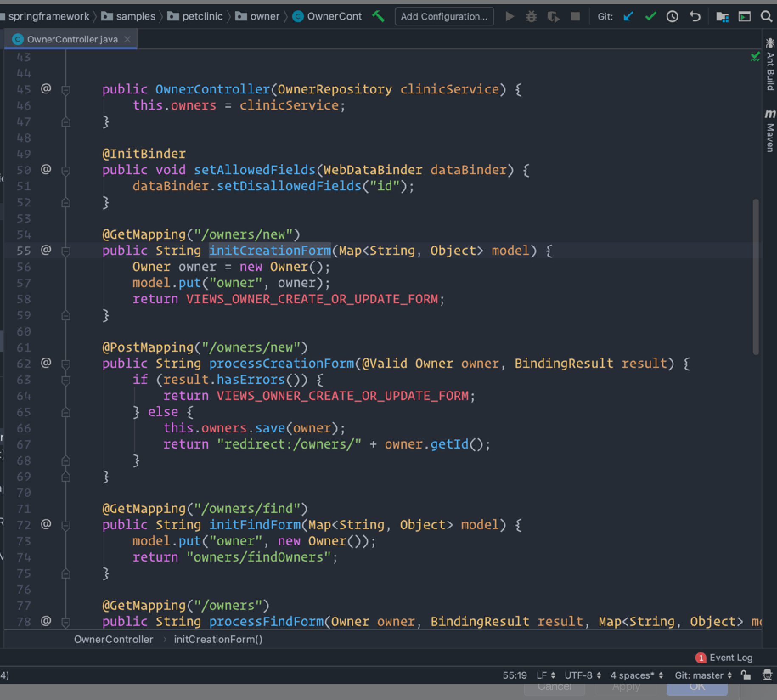This screenshot has width=777, height=700.
Task: Collapse the OwnerController constructor fold at line 45
Action: 66,90
